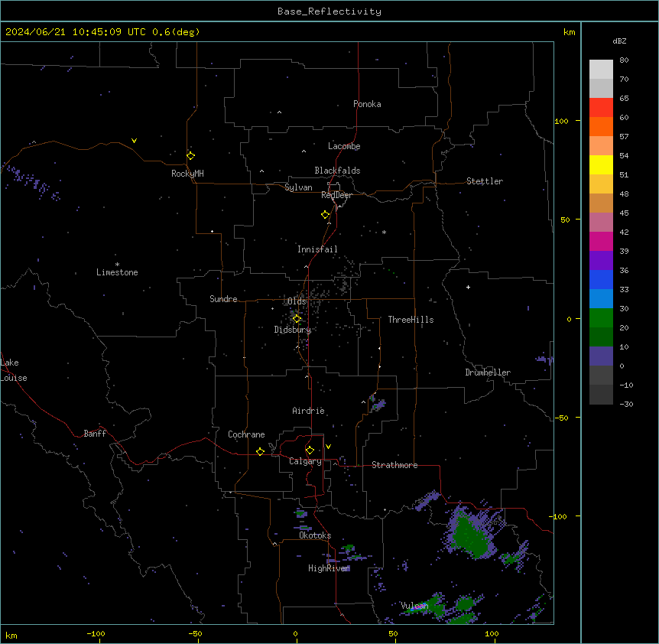Select the ThreeHills label
This screenshot has height=644, width=659.
click(411, 320)
